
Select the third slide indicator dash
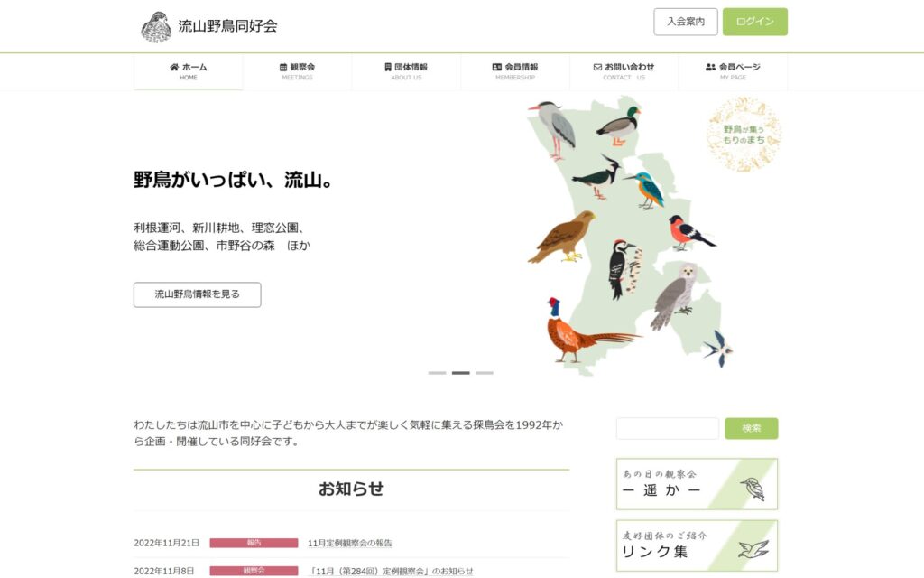click(485, 373)
